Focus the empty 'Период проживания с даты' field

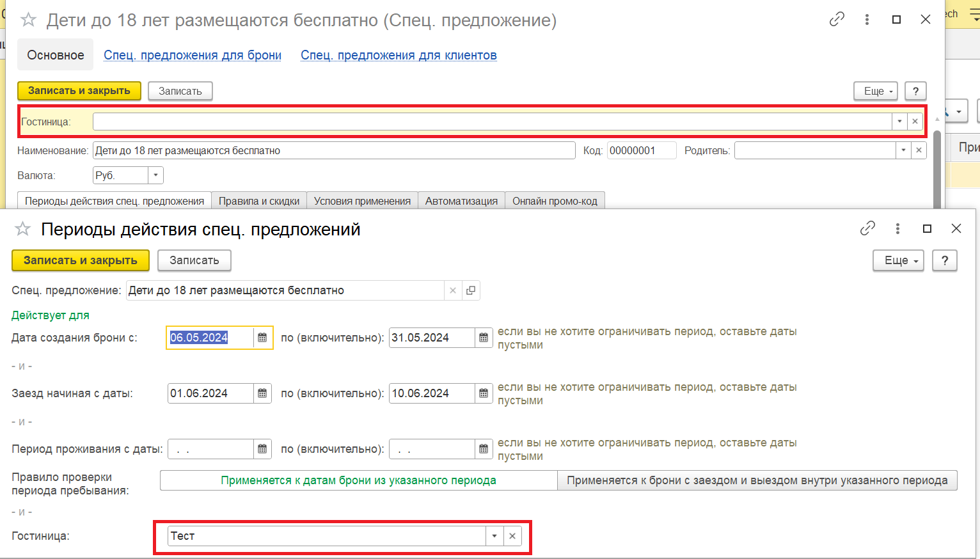211,449
